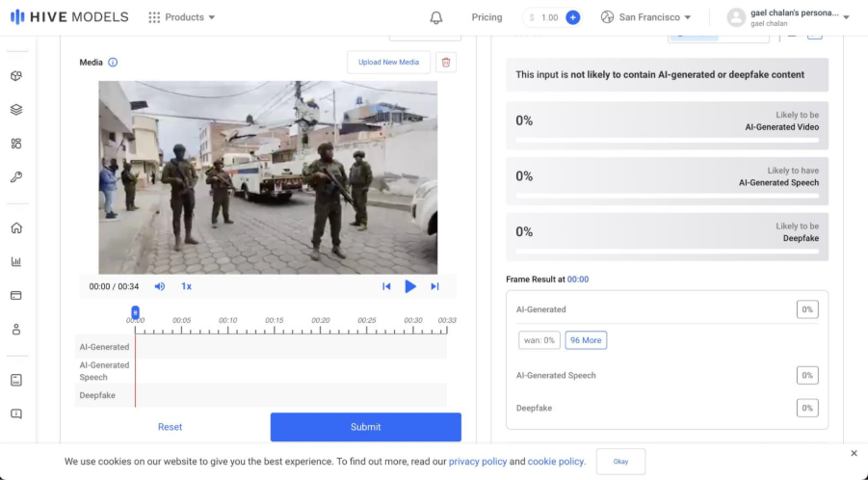Play the video
The width and height of the screenshot is (868, 480).
pyautogui.click(x=410, y=286)
